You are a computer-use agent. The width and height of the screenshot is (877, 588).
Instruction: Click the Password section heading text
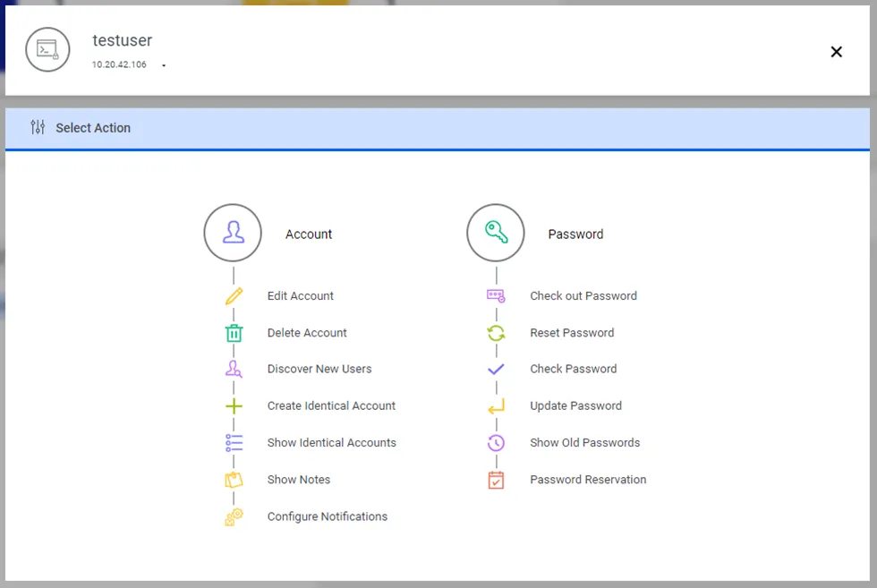pos(575,234)
